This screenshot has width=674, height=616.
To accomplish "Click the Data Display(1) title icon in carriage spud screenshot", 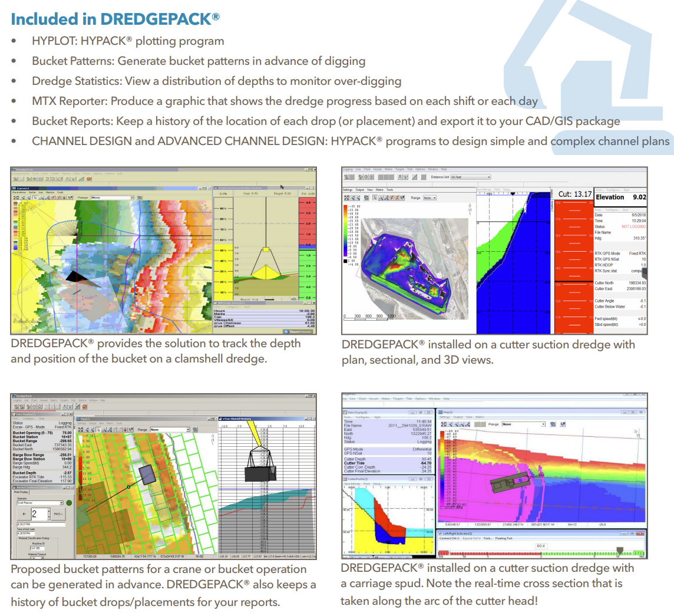I will tap(345, 412).
